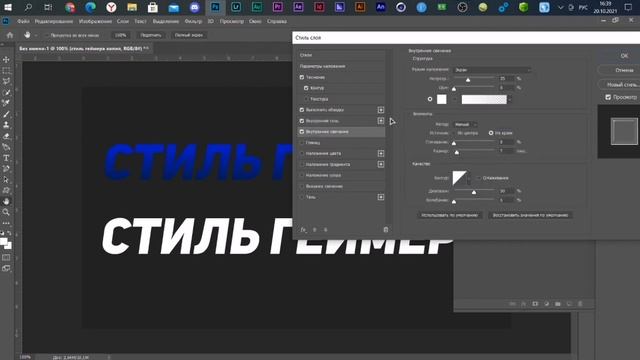Toggle the Просмотр preview checkbox

point(608,97)
